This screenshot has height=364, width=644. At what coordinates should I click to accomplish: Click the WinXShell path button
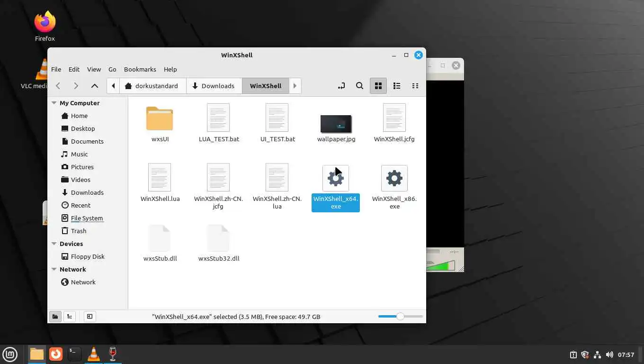click(266, 86)
